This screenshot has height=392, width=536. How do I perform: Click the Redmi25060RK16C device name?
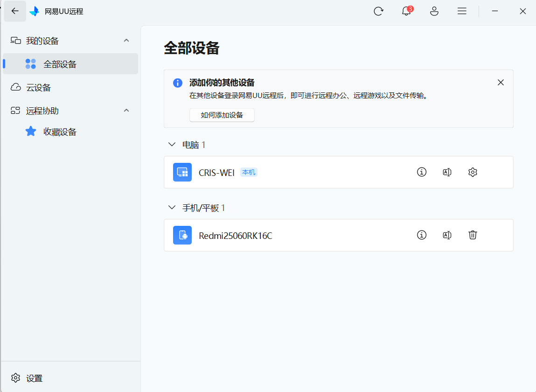(236, 236)
